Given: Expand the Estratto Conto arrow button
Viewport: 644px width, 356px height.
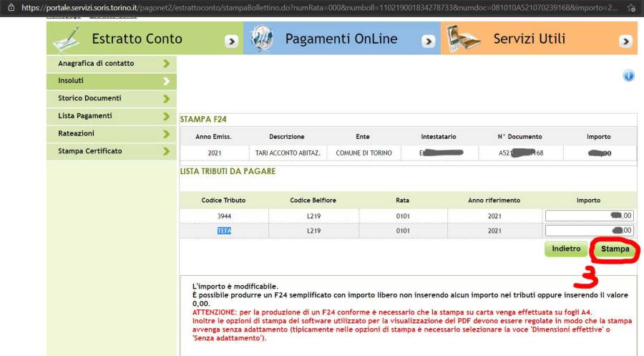Looking at the screenshot, I should [231, 42].
